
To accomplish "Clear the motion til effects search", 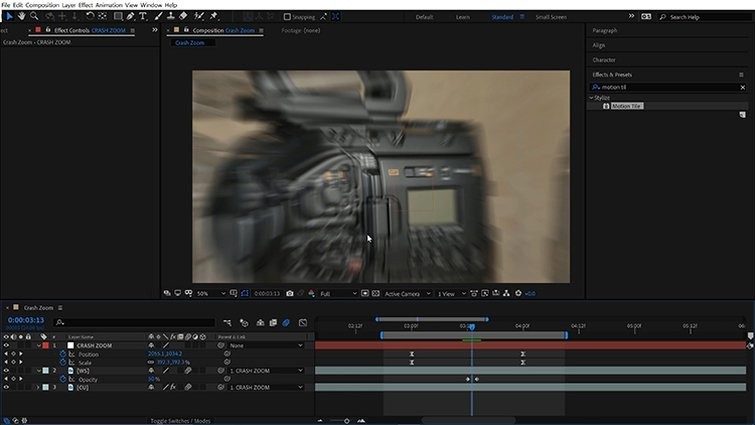I will [x=742, y=87].
